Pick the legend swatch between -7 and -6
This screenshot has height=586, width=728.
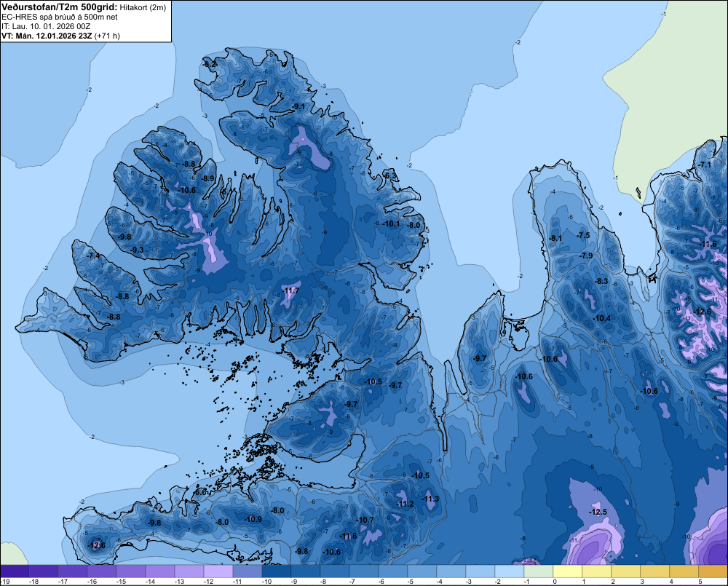point(364,571)
